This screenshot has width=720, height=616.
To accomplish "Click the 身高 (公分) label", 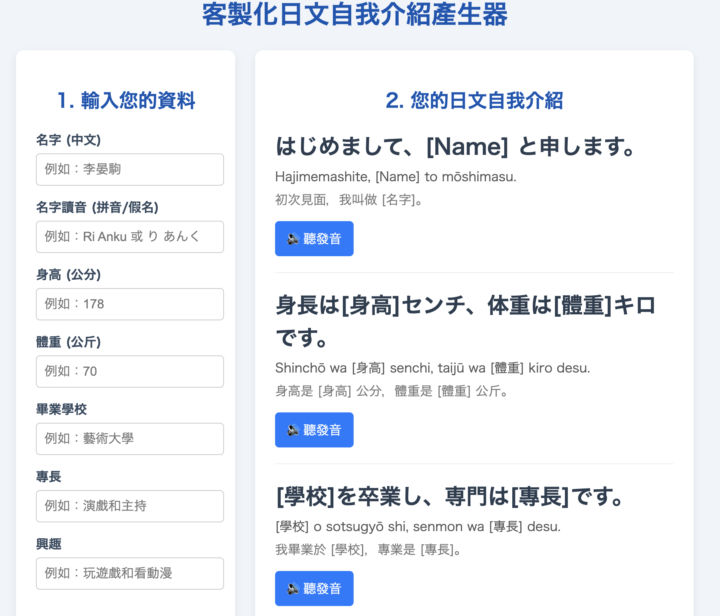I will tap(68, 274).
